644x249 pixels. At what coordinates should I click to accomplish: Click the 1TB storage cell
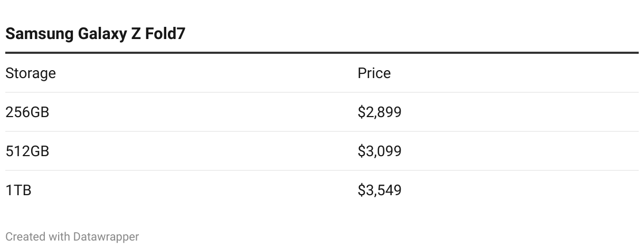(18, 190)
